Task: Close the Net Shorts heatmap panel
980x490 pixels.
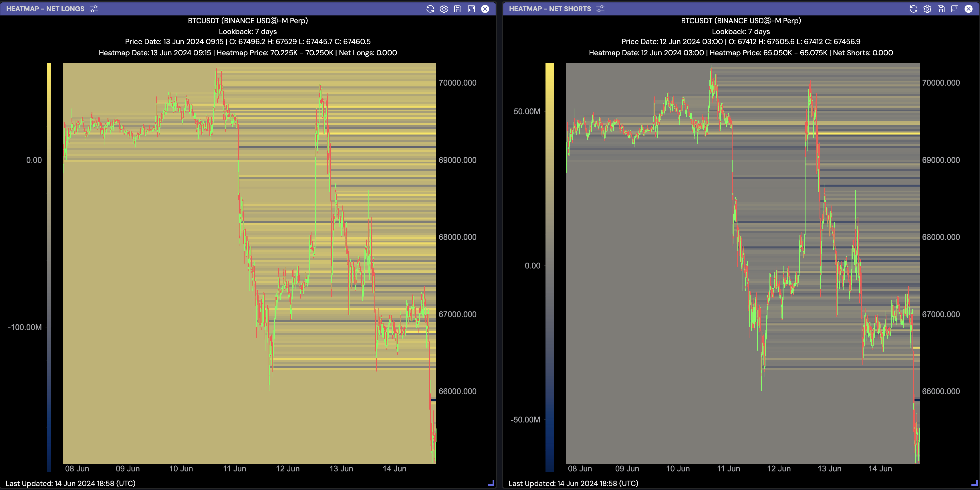Action: 969,9
